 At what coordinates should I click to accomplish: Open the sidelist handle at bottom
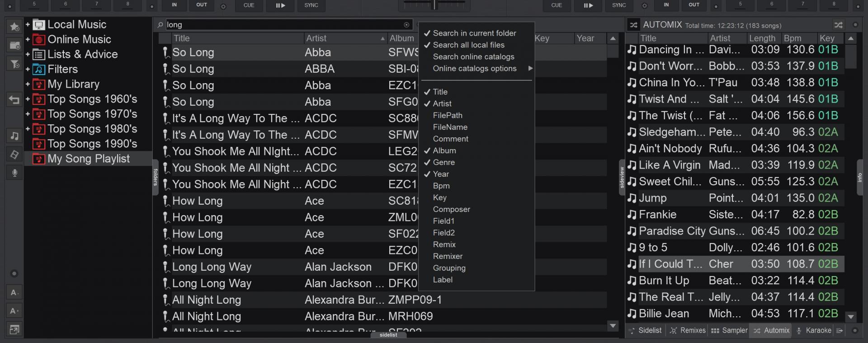tap(388, 335)
